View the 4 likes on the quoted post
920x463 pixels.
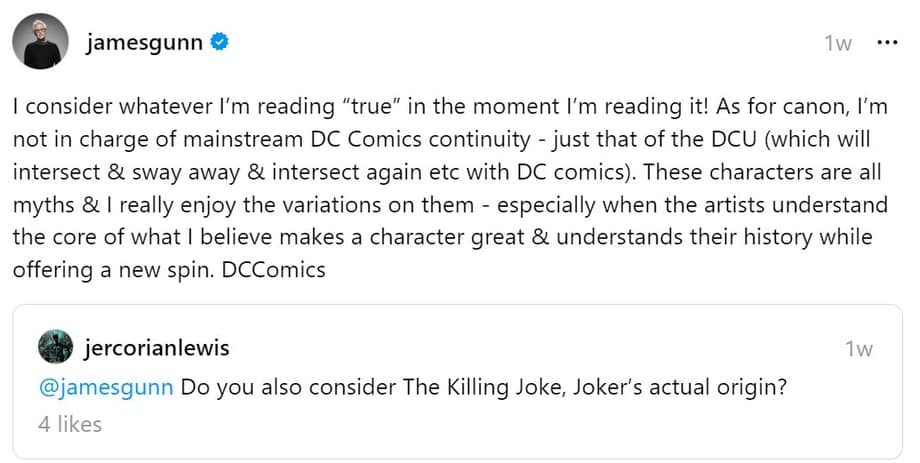point(69,424)
